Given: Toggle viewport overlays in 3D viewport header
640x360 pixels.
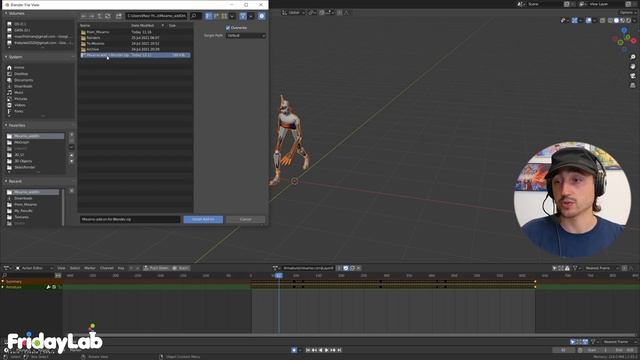Looking at the screenshot, I should (589, 20).
